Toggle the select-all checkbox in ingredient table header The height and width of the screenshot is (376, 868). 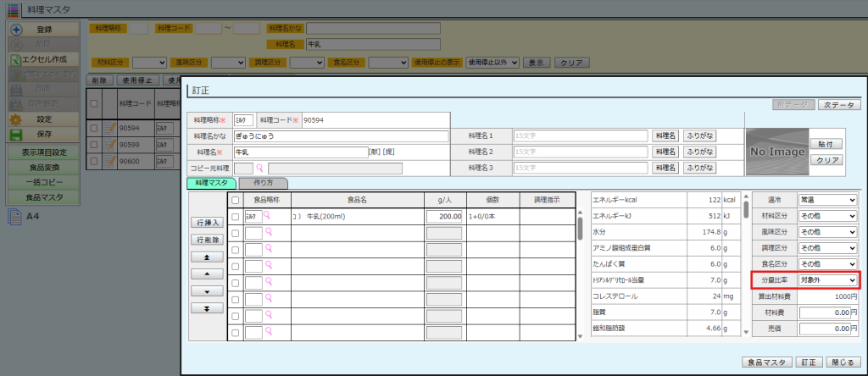[236, 200]
